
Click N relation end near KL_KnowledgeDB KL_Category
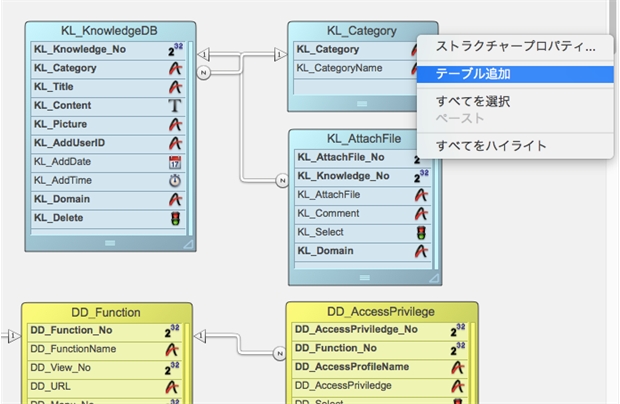coord(204,73)
